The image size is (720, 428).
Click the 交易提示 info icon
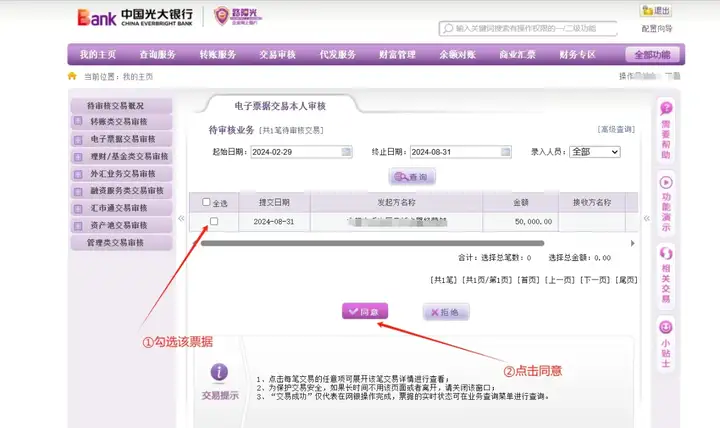pyautogui.click(x=219, y=372)
